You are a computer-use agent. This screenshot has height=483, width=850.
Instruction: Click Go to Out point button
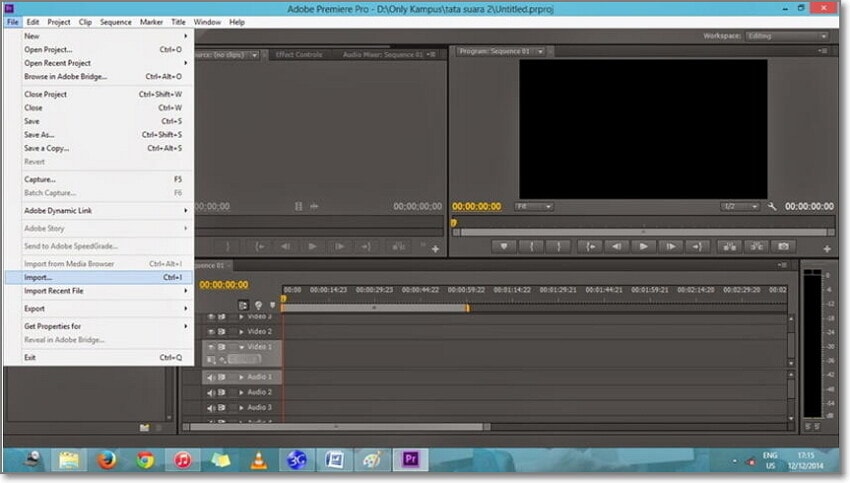click(697, 247)
